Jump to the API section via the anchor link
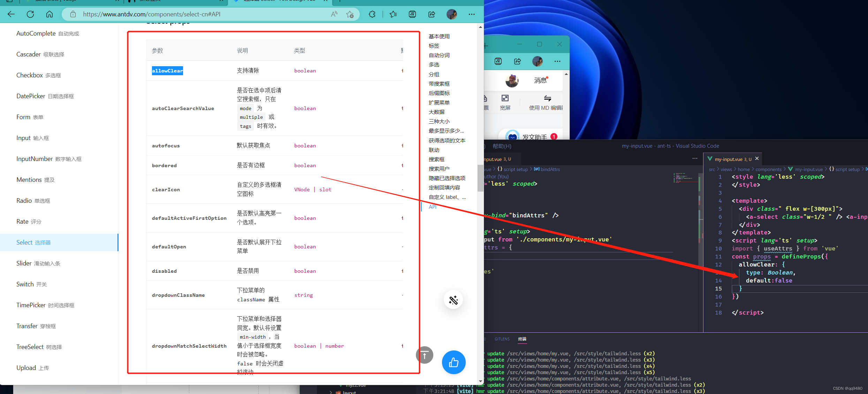868x394 pixels. (x=432, y=207)
